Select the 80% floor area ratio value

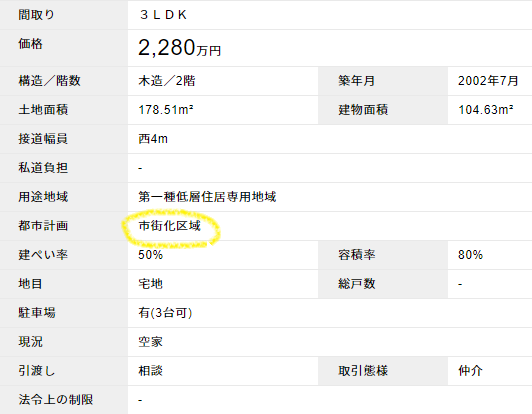pos(470,255)
